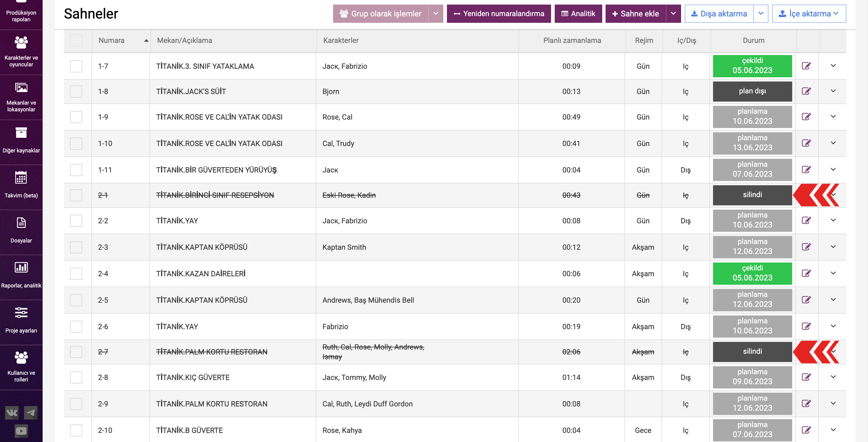Click Sahne ekle button
The width and height of the screenshot is (868, 442).
(x=635, y=14)
